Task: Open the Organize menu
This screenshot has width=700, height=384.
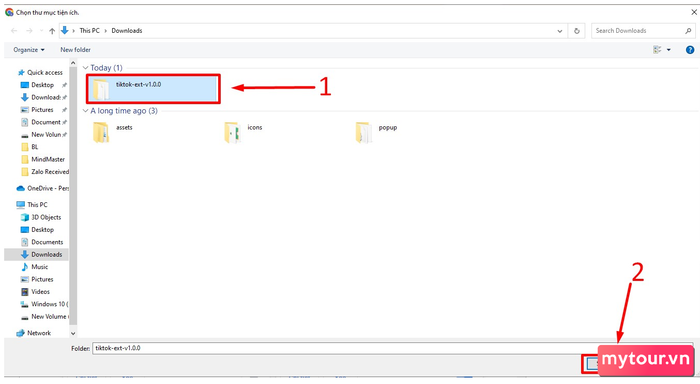Action: (29, 50)
